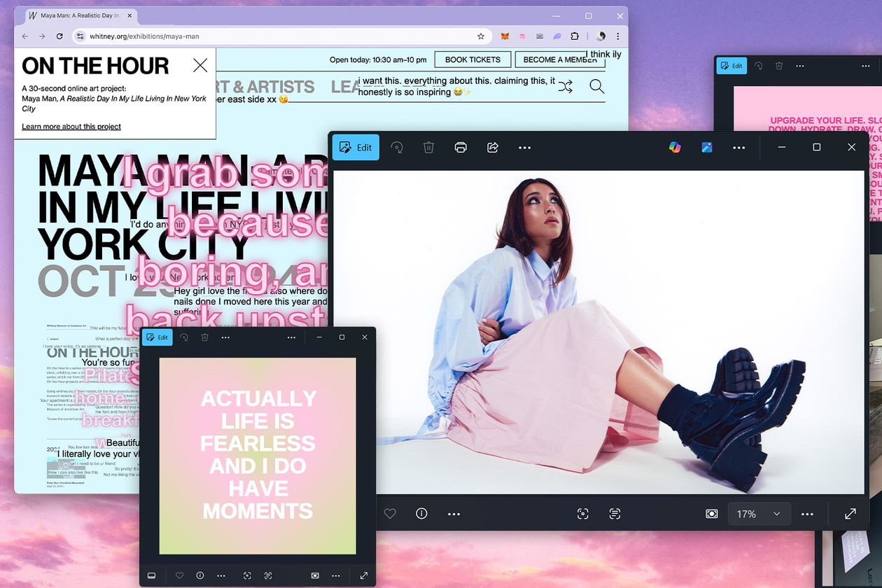Toggle favorite heart on the portrait photo
This screenshot has width=882, height=588.
tap(390, 514)
